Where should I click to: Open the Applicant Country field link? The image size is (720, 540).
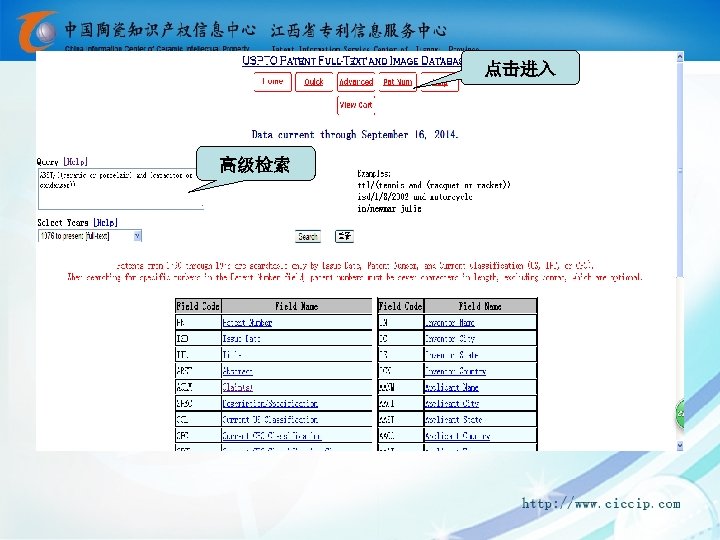click(x=457, y=435)
